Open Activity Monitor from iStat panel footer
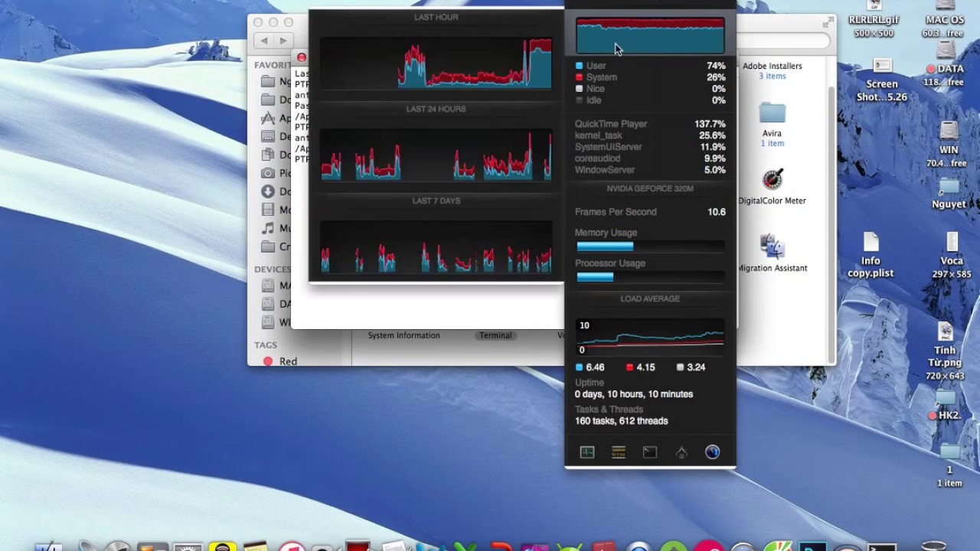Image resolution: width=980 pixels, height=551 pixels. pos(587,452)
